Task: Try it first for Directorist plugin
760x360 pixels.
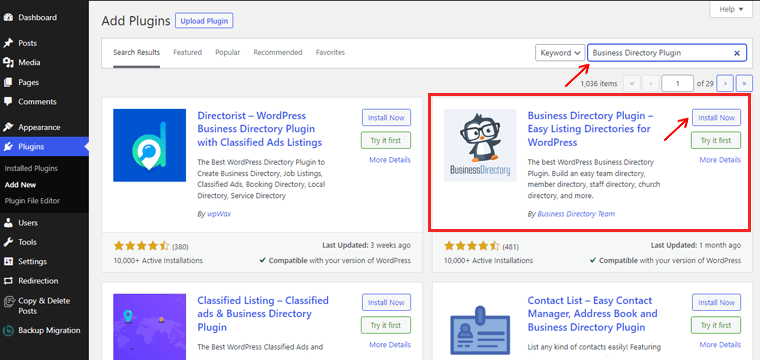Action: coord(386,141)
